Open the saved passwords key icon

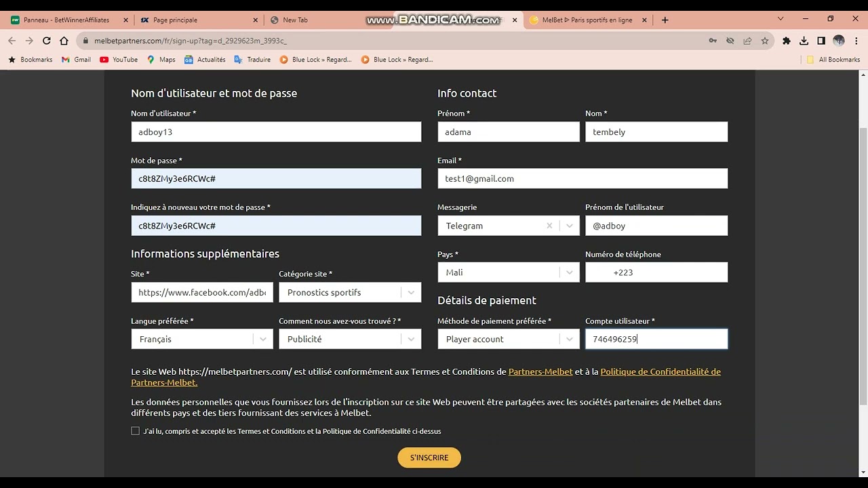tap(713, 41)
